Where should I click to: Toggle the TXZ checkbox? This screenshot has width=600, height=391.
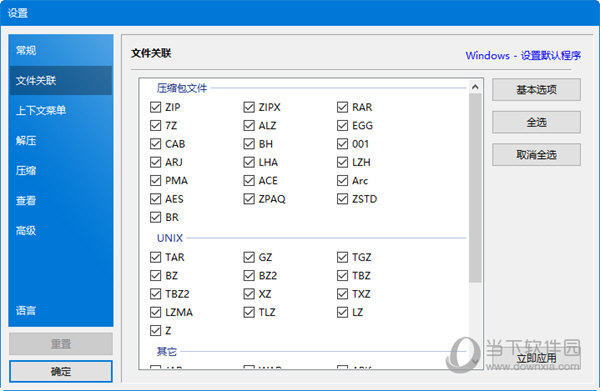tap(342, 294)
